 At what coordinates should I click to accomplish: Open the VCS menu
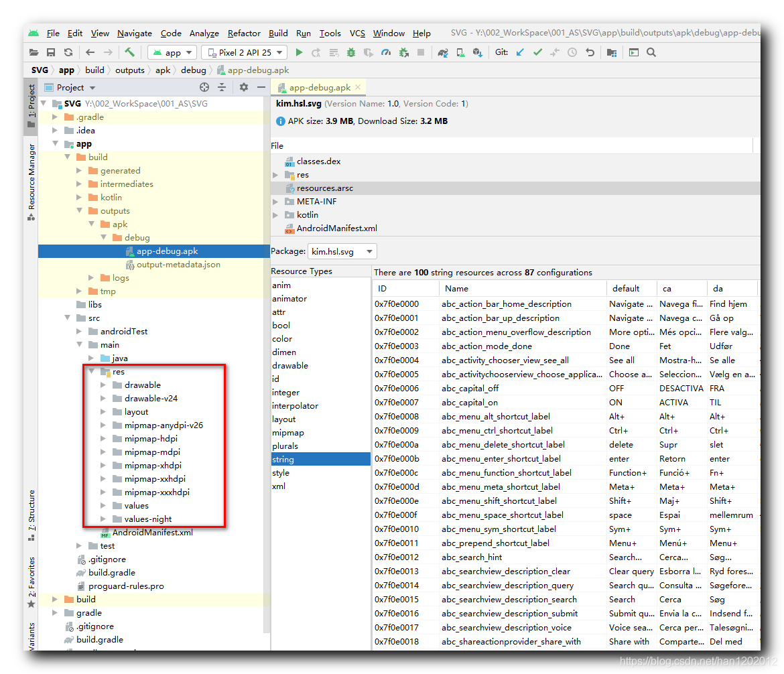tap(357, 33)
